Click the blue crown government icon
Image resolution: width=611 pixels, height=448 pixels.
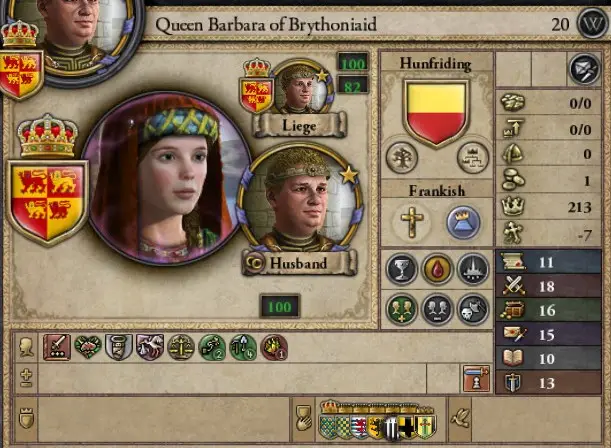coord(463,222)
